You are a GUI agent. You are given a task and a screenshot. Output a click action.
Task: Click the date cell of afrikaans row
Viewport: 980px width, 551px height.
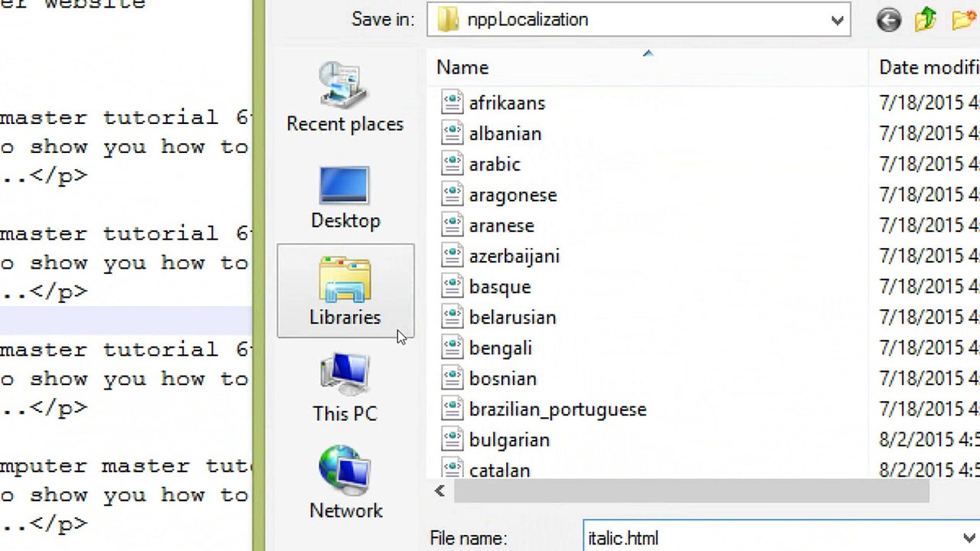929,103
